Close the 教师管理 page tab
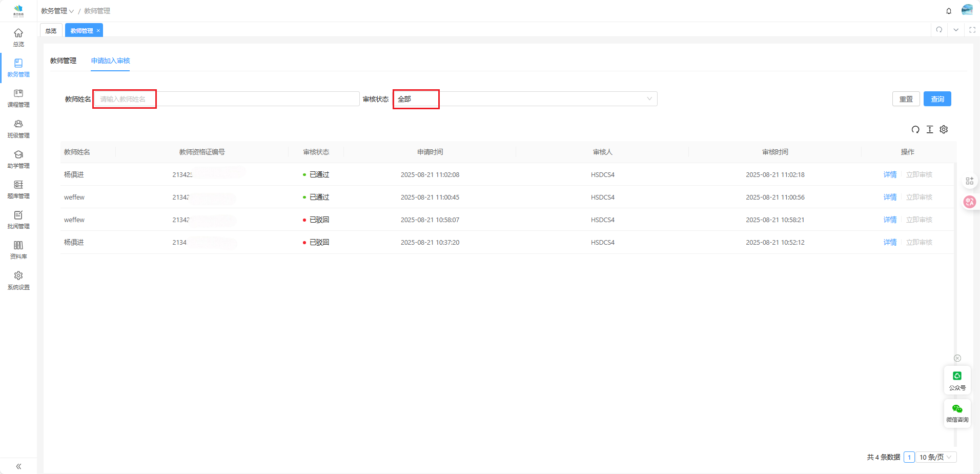 98,31
